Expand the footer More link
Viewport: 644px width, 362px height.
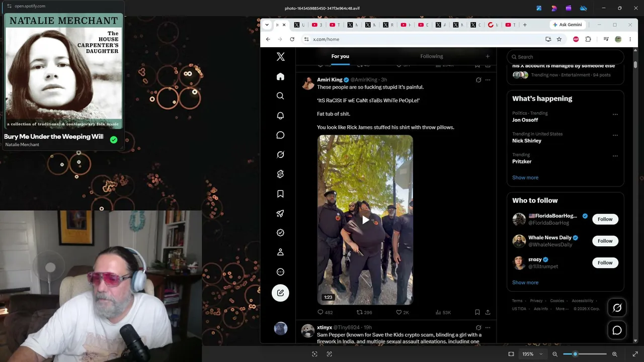562,309
